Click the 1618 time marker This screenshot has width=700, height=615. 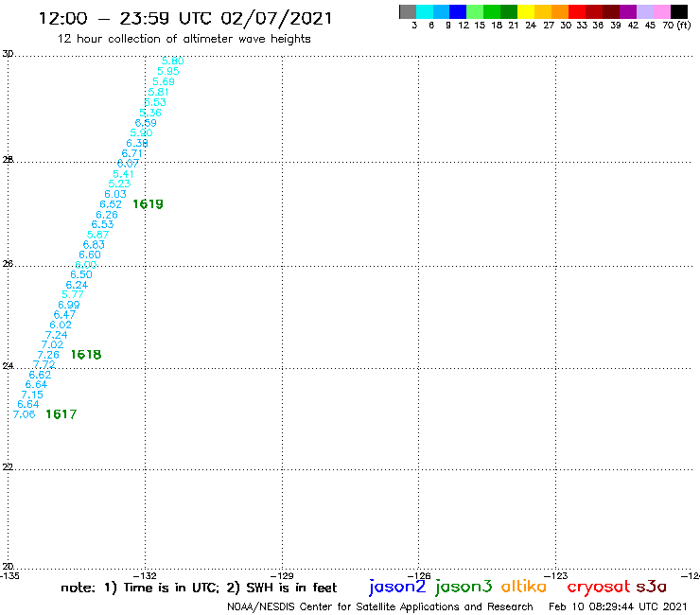click(86, 355)
